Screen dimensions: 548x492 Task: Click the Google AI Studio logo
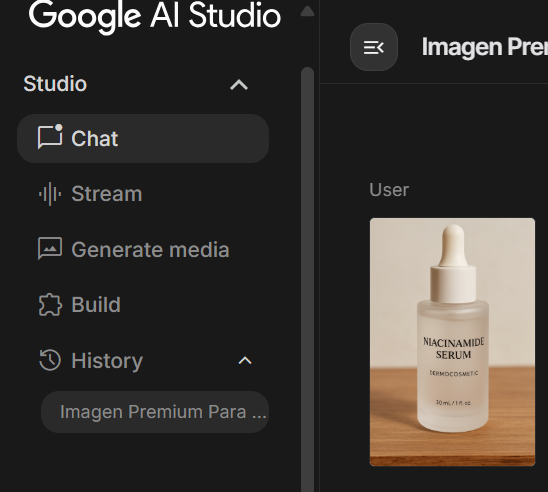(x=154, y=16)
